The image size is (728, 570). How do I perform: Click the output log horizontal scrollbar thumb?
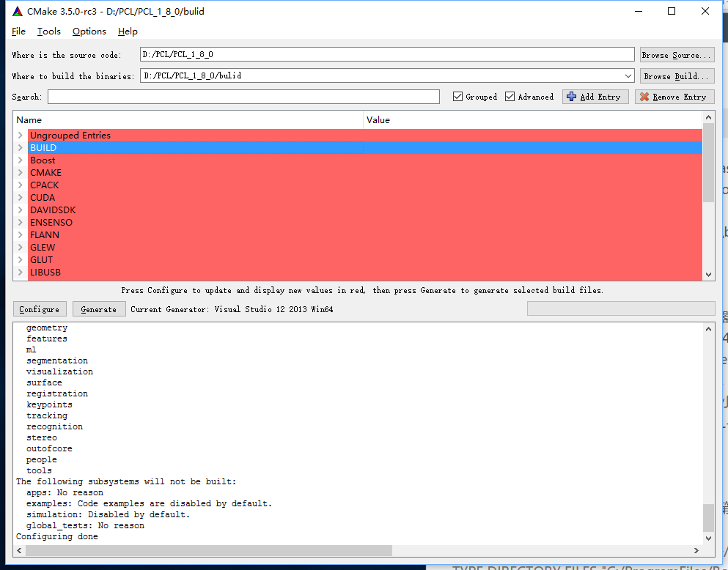coord(209,550)
